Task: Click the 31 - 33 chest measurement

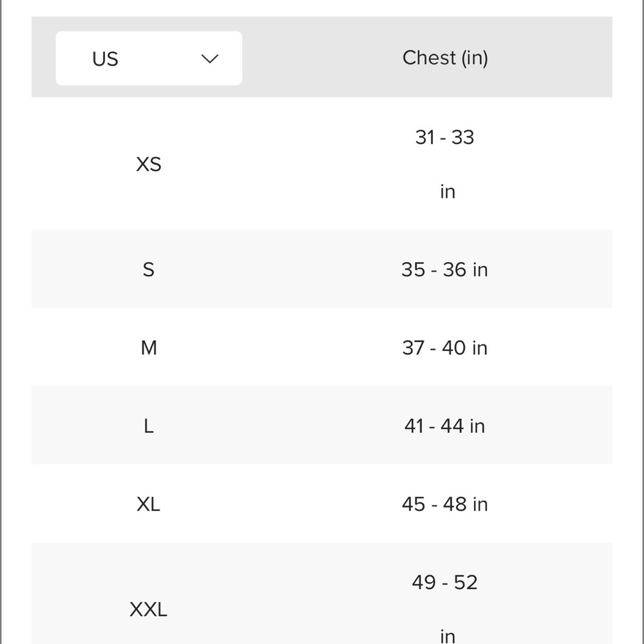Action: (x=445, y=137)
